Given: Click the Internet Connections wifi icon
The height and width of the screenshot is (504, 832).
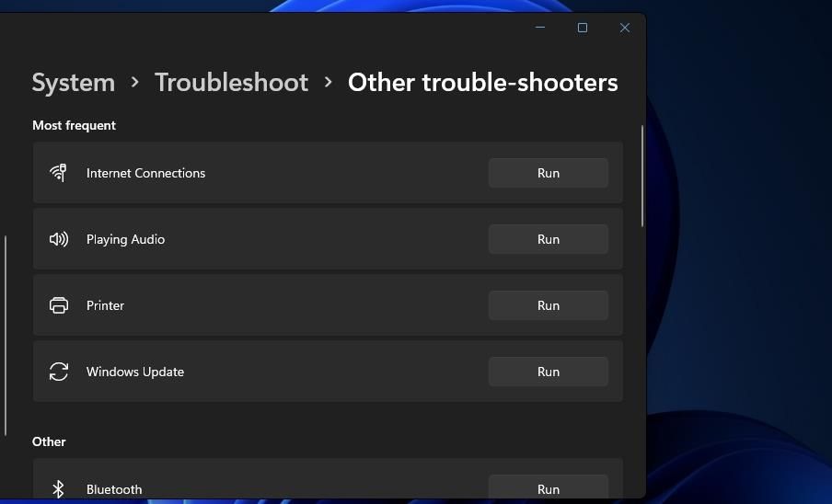Looking at the screenshot, I should [x=58, y=173].
